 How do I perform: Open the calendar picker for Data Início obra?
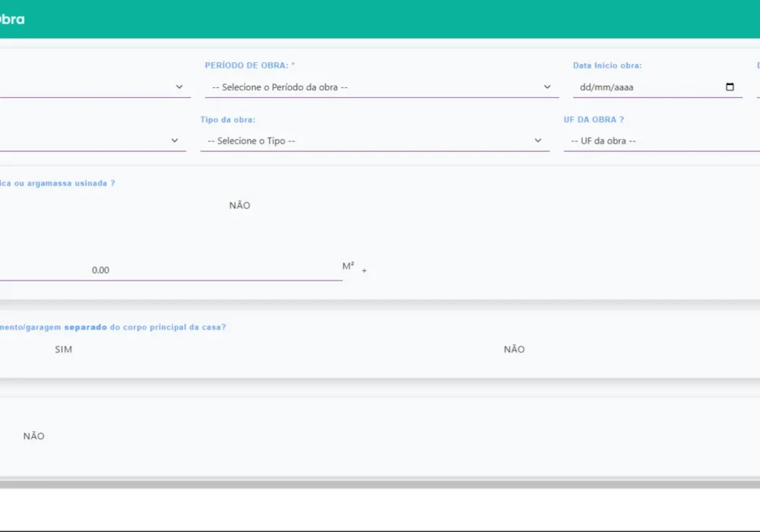730,87
